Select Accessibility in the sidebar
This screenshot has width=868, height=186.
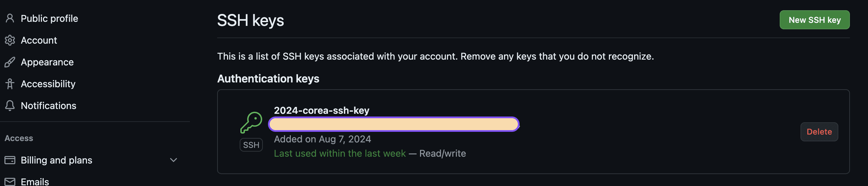click(48, 84)
